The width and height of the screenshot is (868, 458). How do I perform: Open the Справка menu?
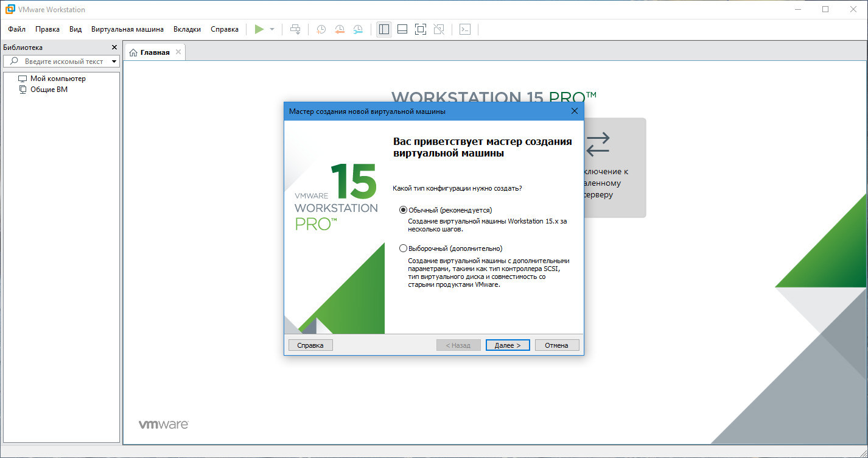(x=225, y=29)
